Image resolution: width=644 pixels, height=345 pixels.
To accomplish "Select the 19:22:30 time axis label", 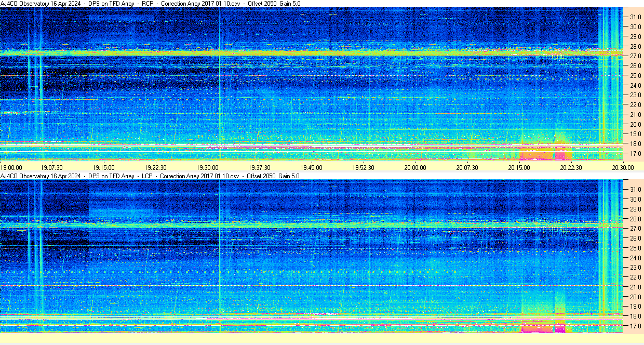I will pos(156,167).
